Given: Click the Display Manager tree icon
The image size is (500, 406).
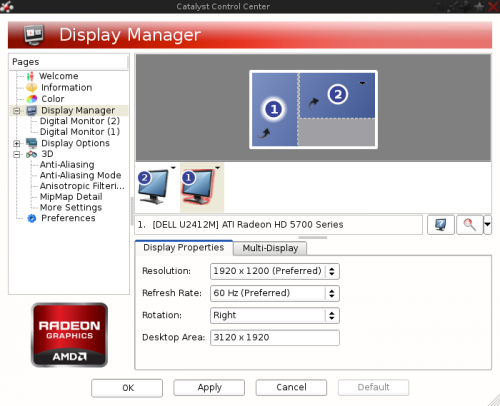Looking at the screenshot, I should pyautogui.click(x=32, y=110).
